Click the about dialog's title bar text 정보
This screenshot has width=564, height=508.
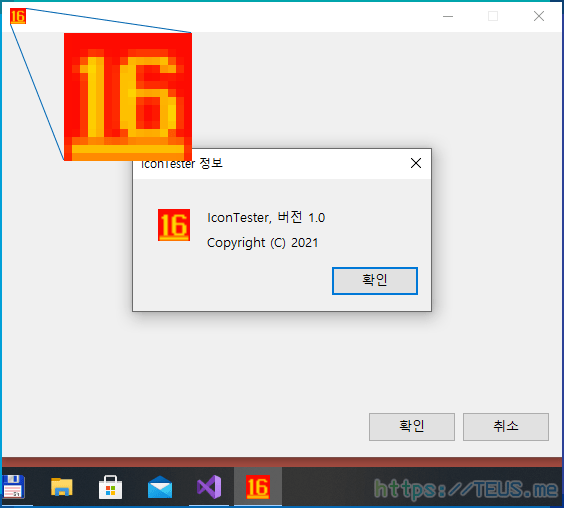211,163
